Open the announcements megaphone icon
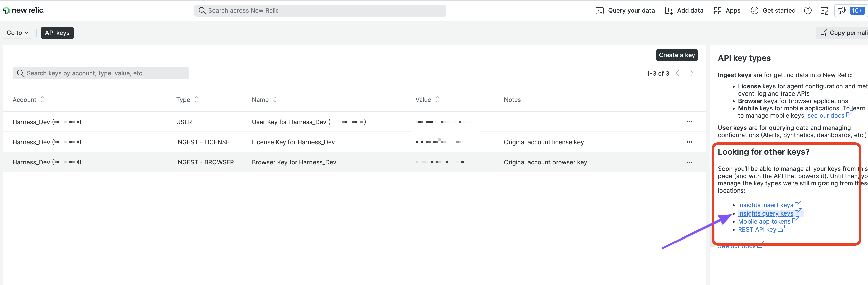This screenshot has width=868, height=285. pyautogui.click(x=841, y=10)
